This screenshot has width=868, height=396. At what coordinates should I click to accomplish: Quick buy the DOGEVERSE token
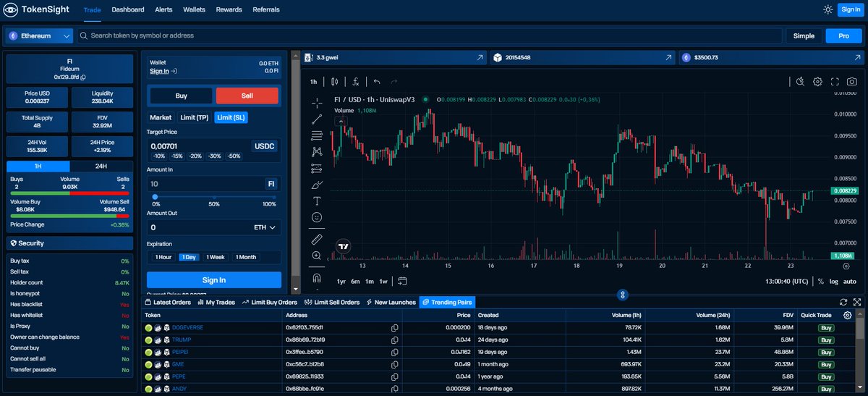(825, 328)
